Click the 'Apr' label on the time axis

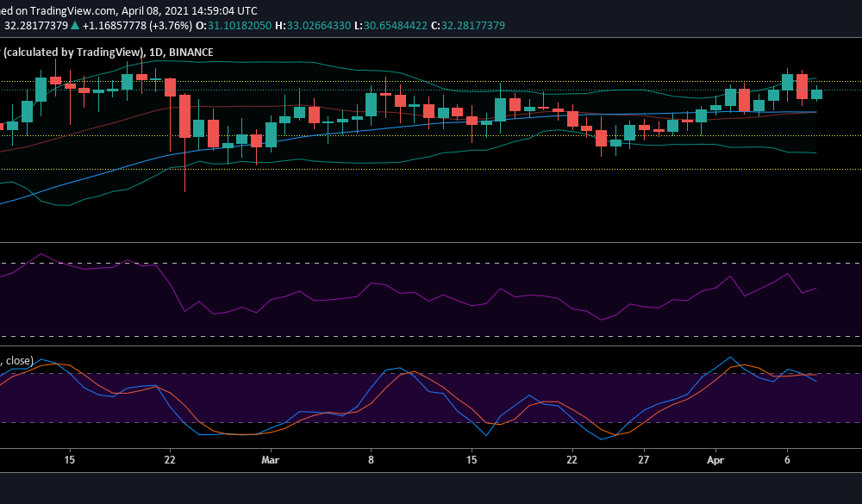tap(715, 459)
